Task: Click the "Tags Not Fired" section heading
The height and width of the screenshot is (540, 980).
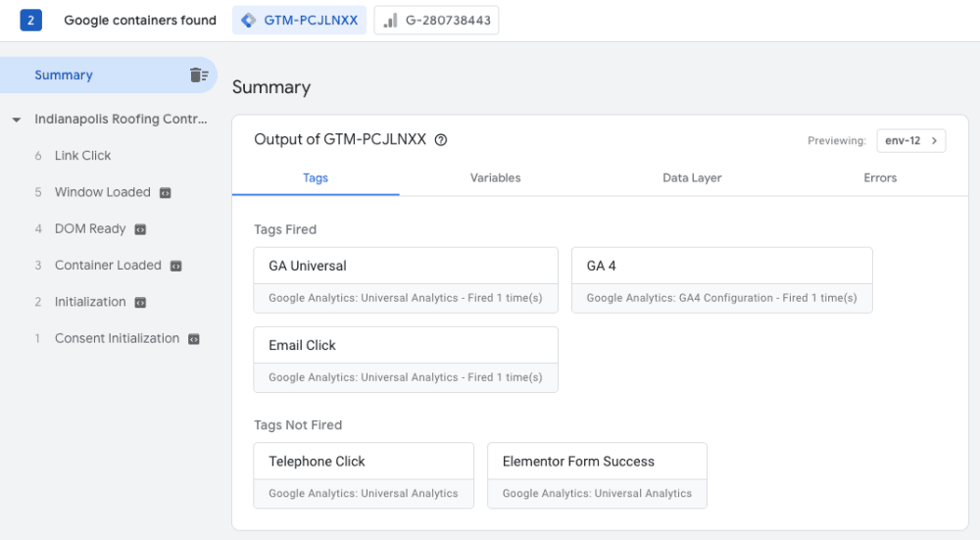Action: point(298,425)
